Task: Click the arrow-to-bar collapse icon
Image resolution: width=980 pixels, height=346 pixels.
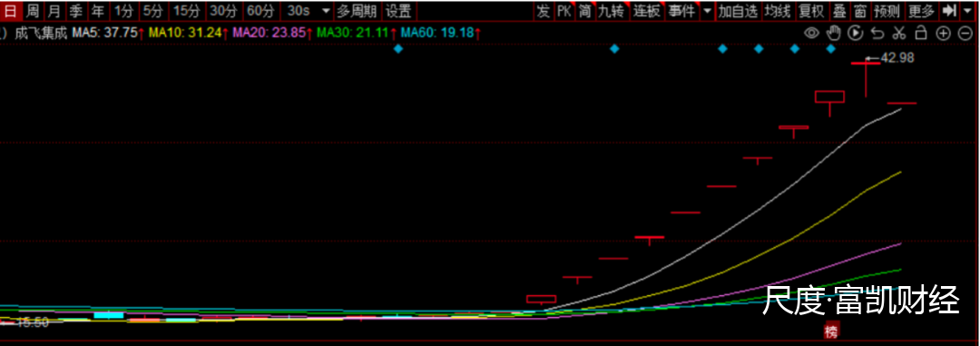Action: pyautogui.click(x=949, y=11)
